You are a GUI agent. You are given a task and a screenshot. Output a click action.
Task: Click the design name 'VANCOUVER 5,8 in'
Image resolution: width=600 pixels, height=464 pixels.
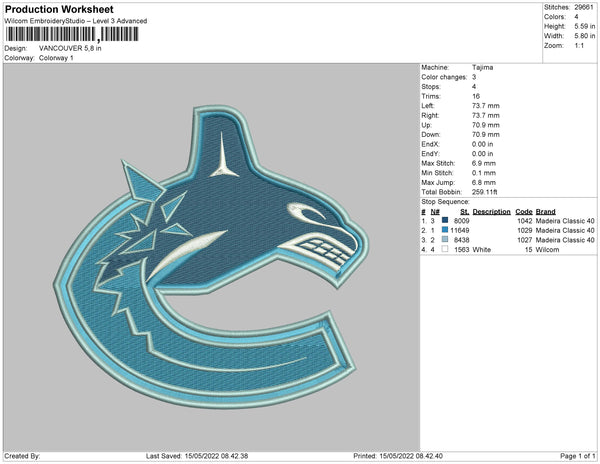pos(70,48)
